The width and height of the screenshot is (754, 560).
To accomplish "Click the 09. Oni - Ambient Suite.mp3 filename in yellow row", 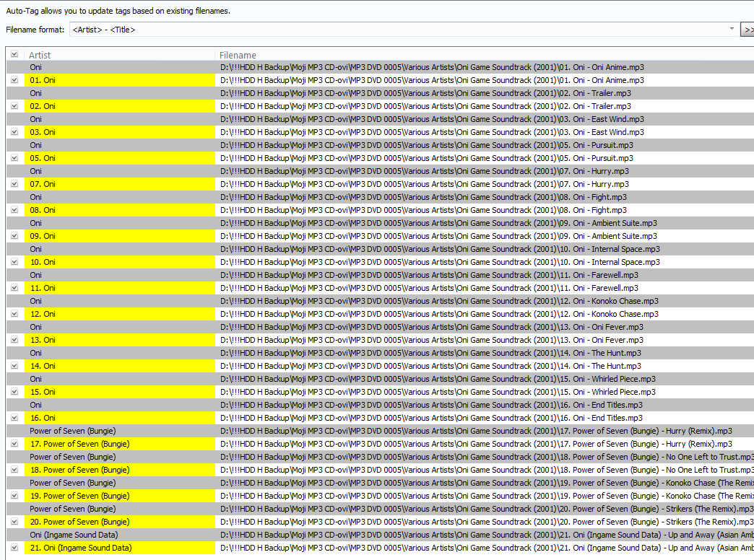I will [438, 236].
